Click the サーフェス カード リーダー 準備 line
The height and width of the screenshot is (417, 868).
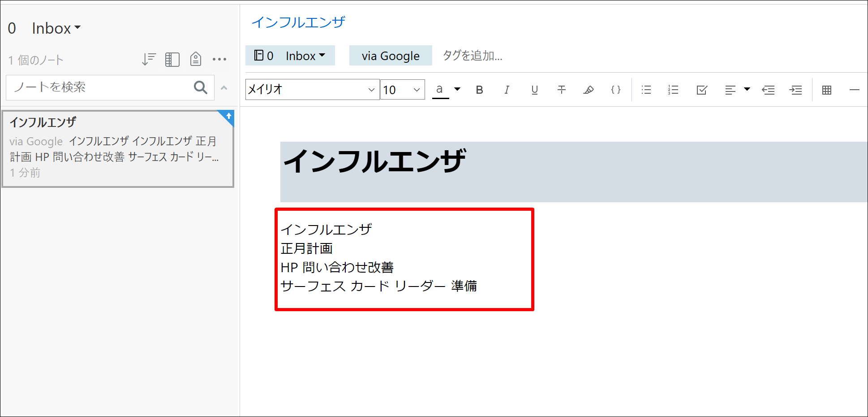tap(379, 286)
